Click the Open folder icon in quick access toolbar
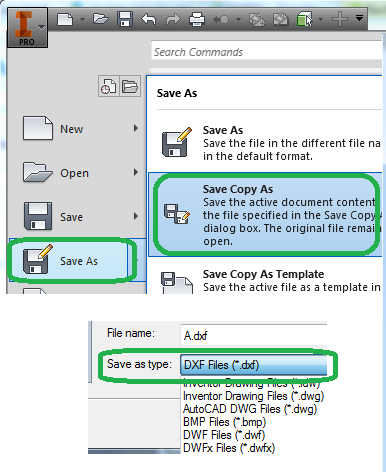Screen dimensions: 386x472 [101, 19]
